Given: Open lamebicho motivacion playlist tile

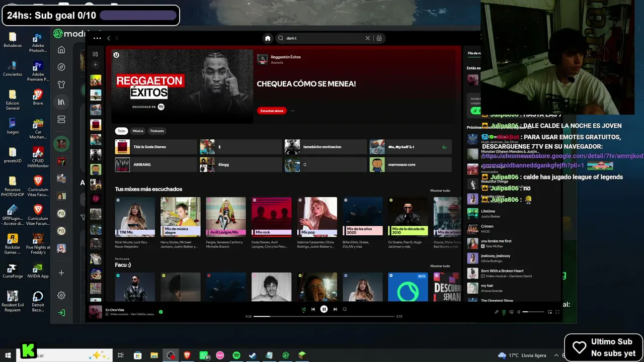Looking at the screenshot, I should (326, 147).
